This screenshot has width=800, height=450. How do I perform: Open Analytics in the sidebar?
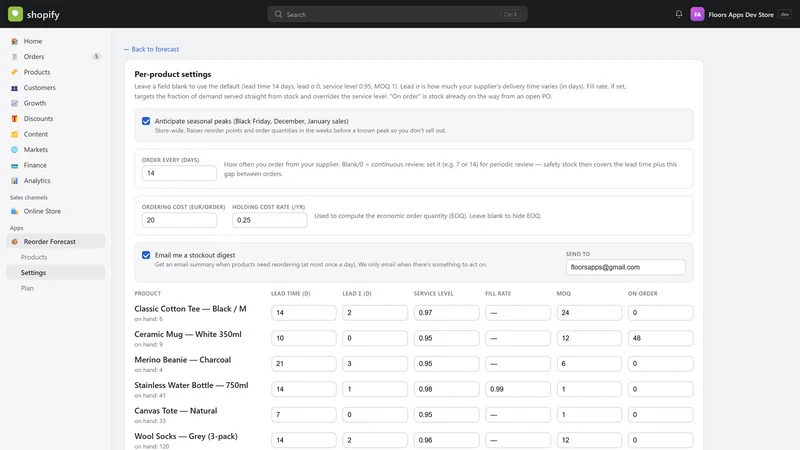pyautogui.click(x=56, y=181)
